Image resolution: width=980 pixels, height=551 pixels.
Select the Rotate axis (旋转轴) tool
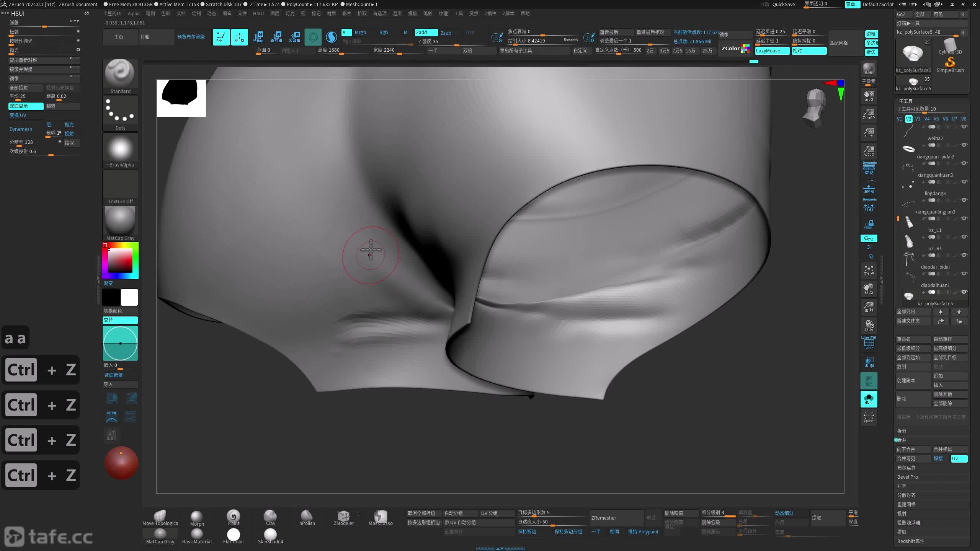pos(295,37)
